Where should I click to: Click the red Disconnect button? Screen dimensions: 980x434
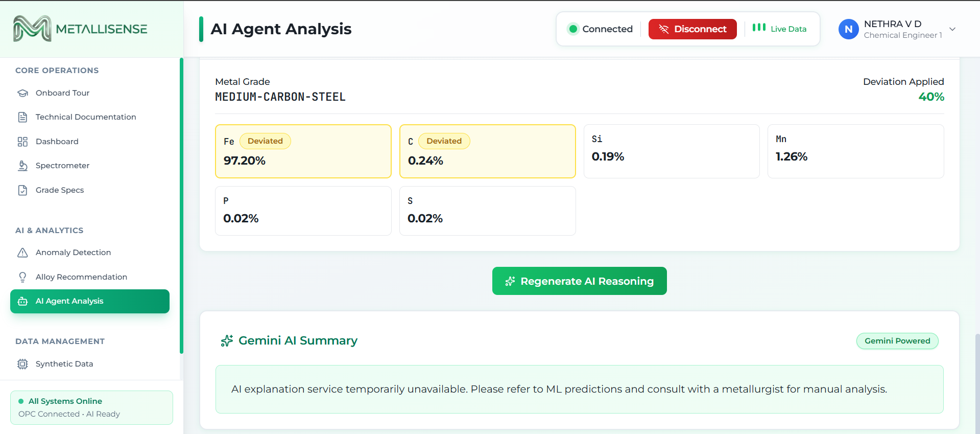(x=692, y=29)
